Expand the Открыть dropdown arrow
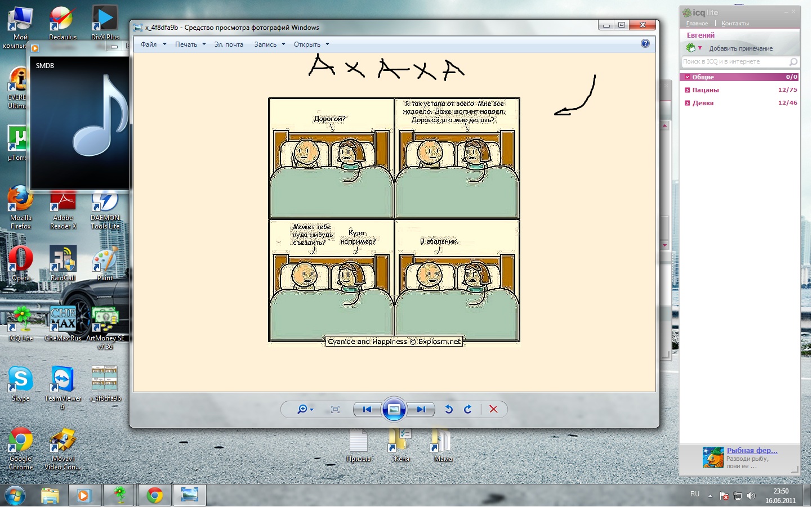 (327, 44)
